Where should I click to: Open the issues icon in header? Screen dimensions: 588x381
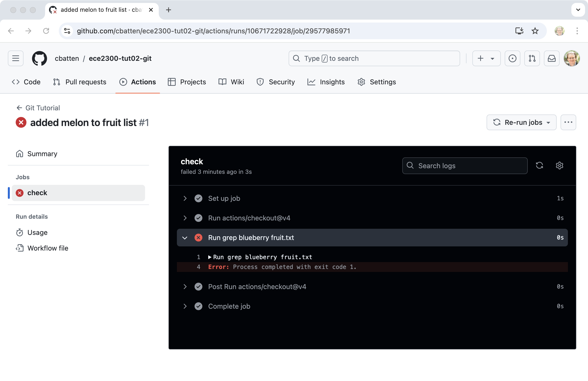pos(512,58)
